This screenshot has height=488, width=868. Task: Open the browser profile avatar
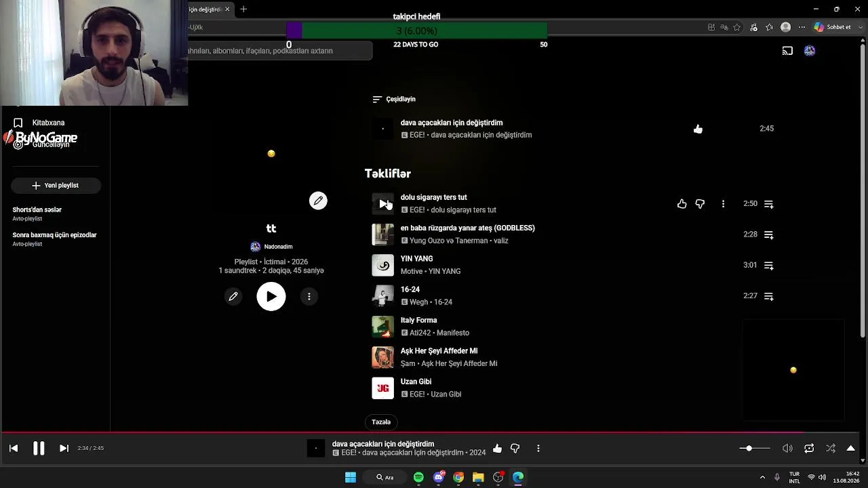[x=785, y=27]
